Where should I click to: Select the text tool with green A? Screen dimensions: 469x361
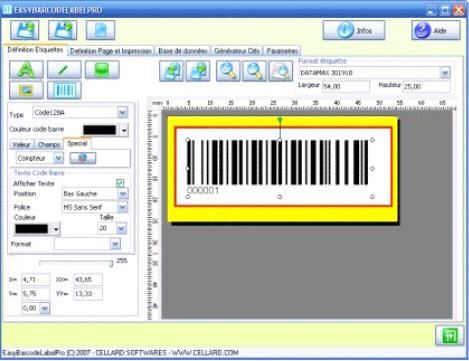coord(26,70)
